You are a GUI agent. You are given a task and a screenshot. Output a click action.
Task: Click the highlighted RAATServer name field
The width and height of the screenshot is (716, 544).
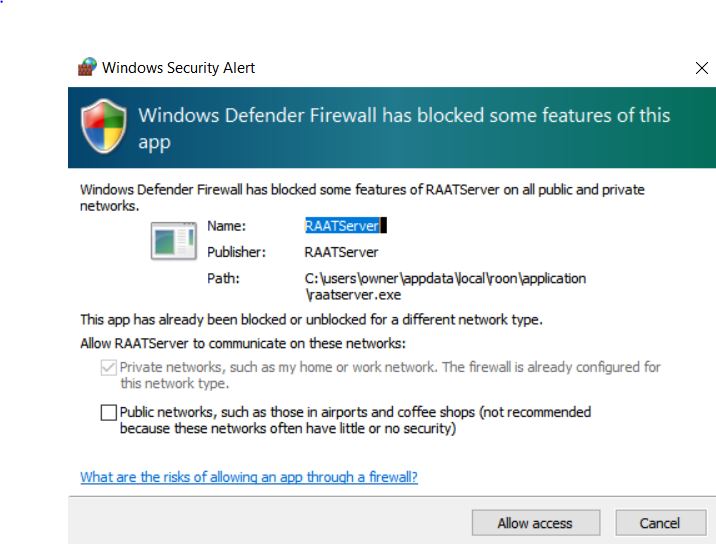(342, 226)
